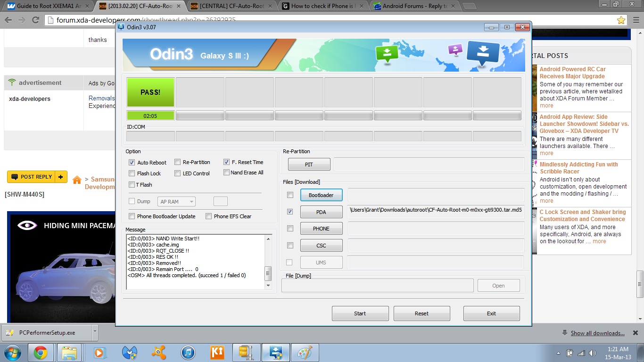Uncheck the Auto Reboot option
The image size is (644, 362).
pos(132,163)
